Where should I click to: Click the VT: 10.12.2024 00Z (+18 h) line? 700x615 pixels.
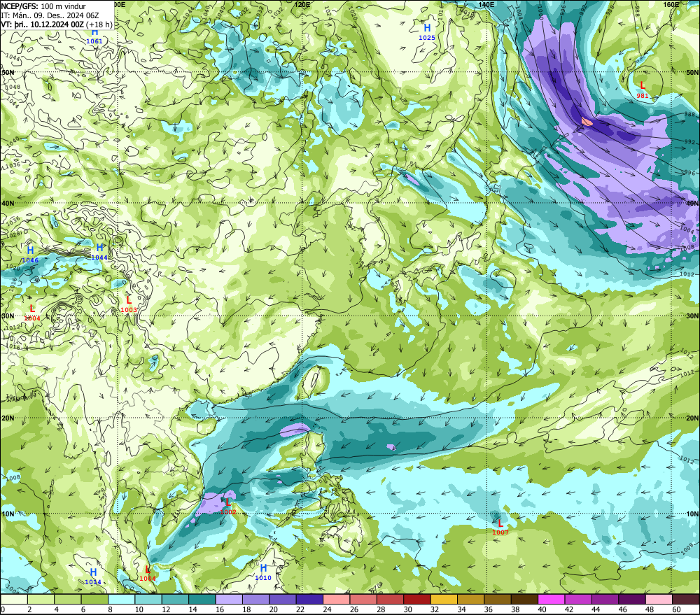(57, 24)
